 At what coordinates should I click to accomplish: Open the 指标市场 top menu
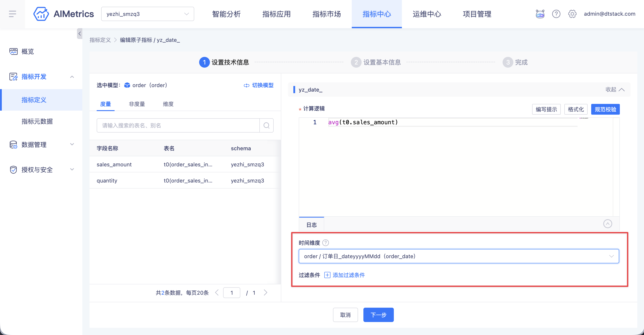(x=326, y=14)
